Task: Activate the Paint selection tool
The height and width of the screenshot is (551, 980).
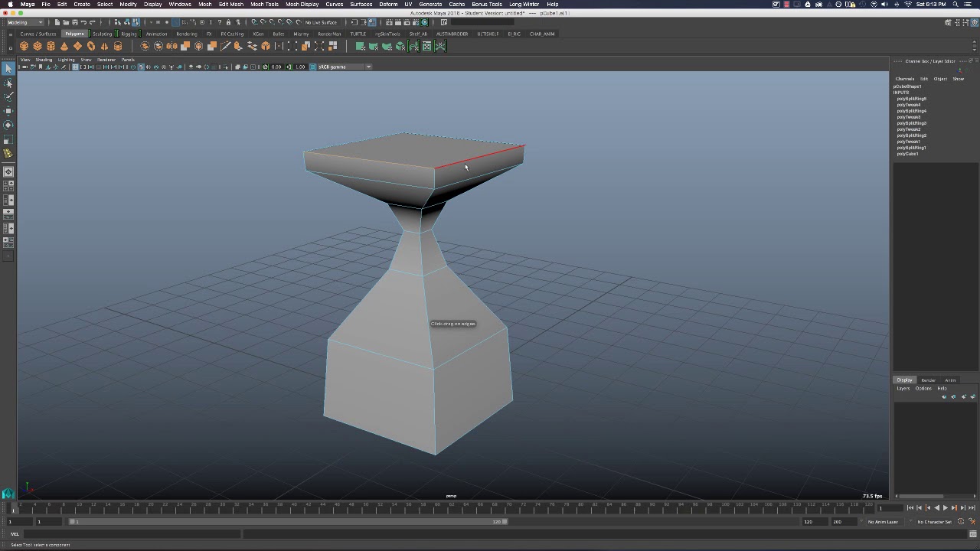Action: point(8,96)
